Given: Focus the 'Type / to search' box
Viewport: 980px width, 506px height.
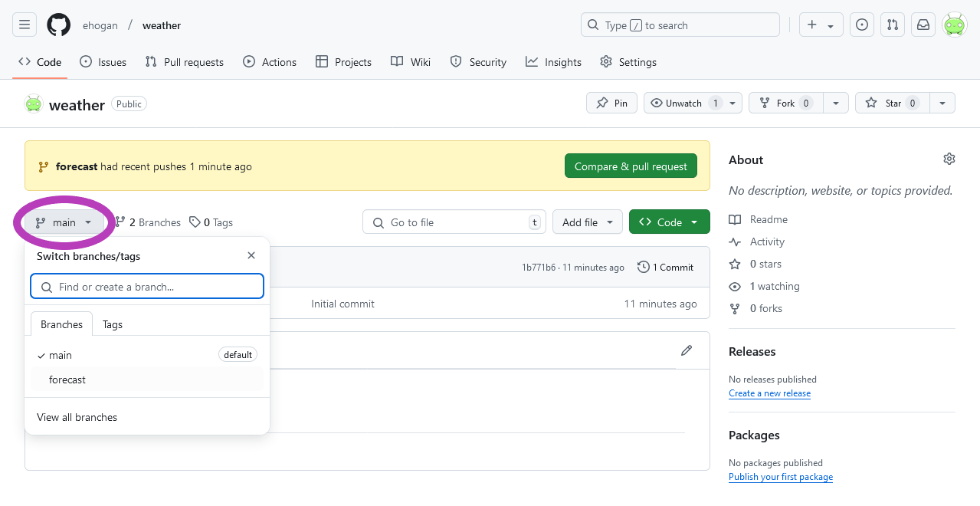Looking at the screenshot, I should coord(680,25).
